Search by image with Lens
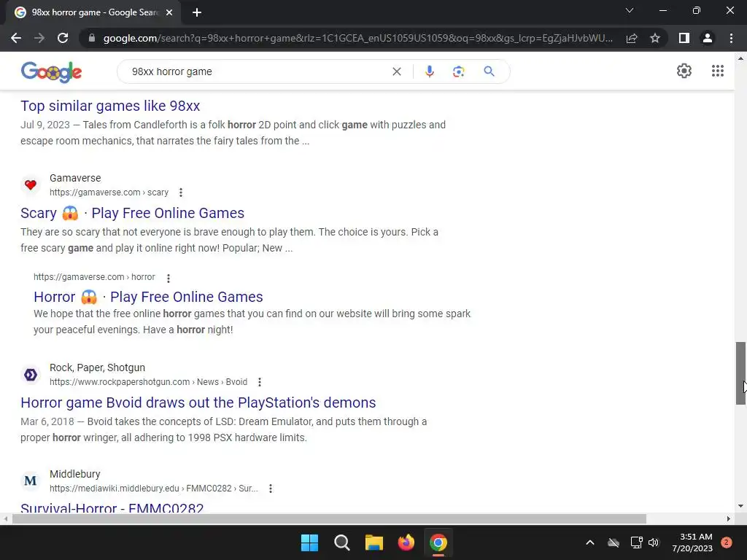747x560 pixels. coord(458,71)
